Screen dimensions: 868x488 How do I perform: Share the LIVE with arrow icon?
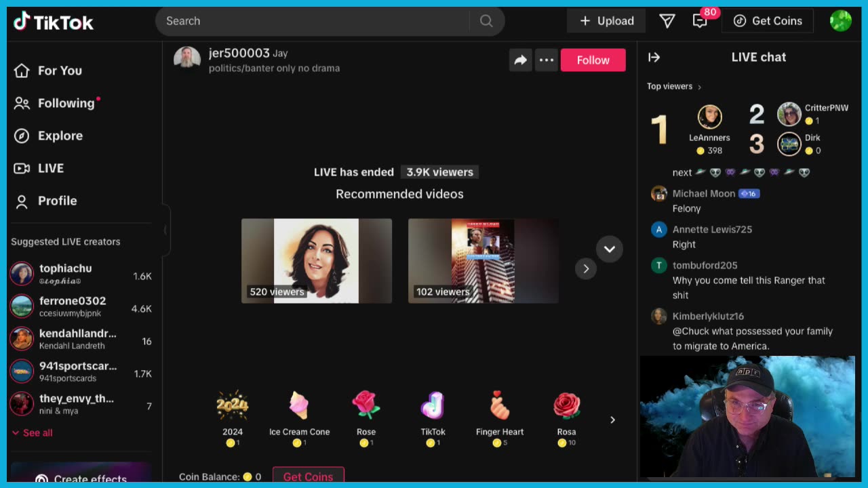(x=521, y=60)
